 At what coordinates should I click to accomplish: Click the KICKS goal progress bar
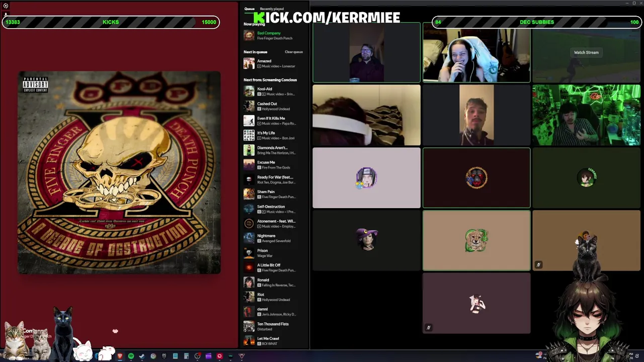(x=111, y=22)
